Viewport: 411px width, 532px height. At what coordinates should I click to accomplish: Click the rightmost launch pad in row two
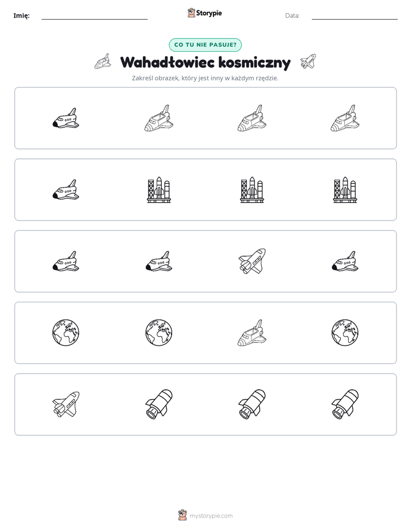tap(345, 189)
